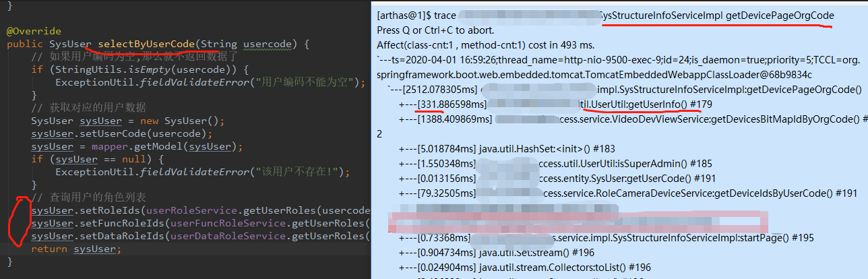
Task: Click 'java.util.stream.Collectors:toList() #196' entry
Action: [565, 268]
